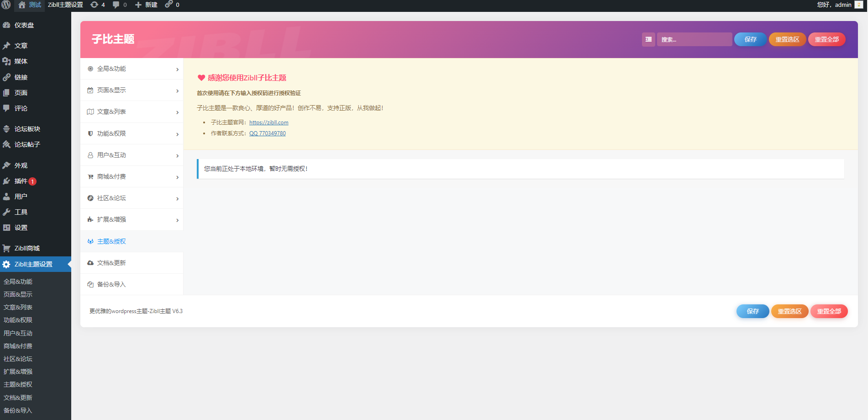Open the comments bubble icon in admin bar

(116, 5)
